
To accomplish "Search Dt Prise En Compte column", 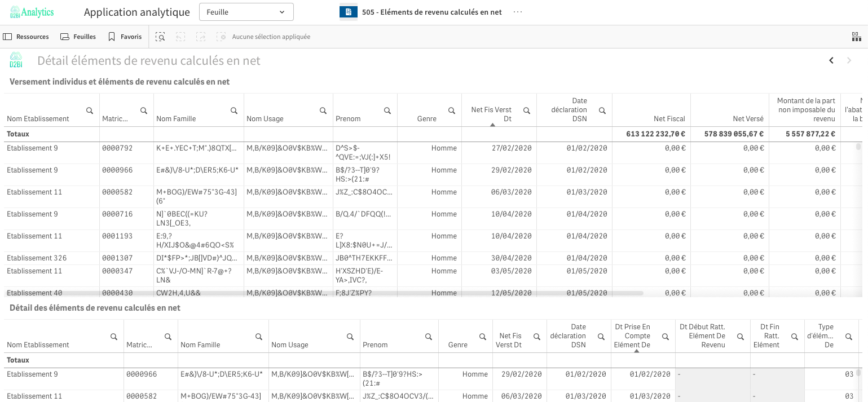I will [x=666, y=337].
